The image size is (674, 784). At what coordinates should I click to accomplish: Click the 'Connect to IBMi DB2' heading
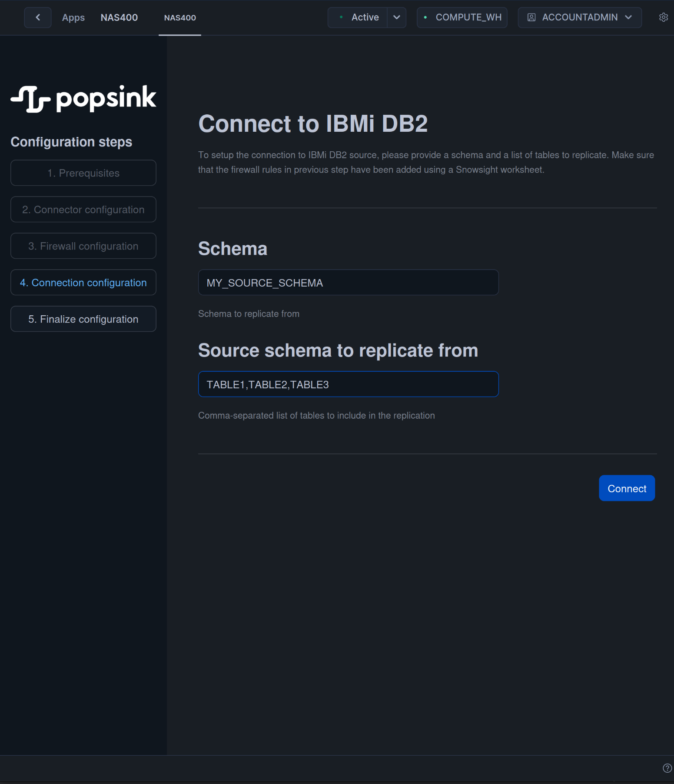313,123
